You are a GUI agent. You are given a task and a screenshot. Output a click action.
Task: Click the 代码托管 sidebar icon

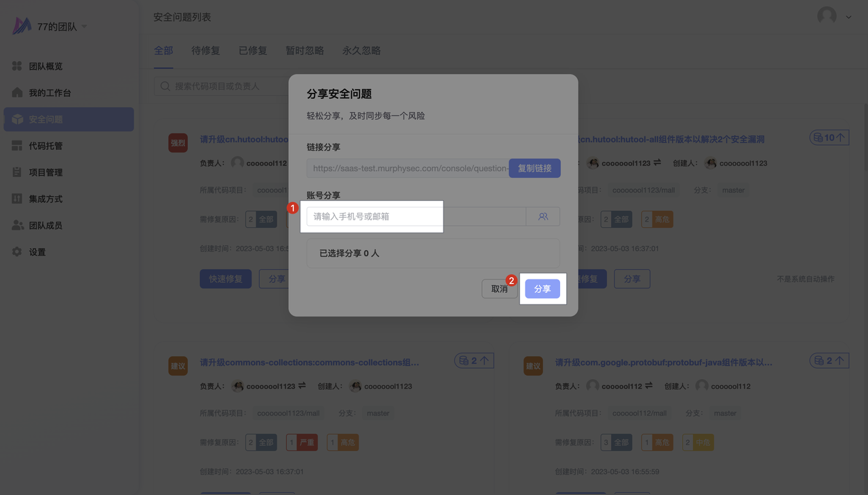pyautogui.click(x=18, y=146)
